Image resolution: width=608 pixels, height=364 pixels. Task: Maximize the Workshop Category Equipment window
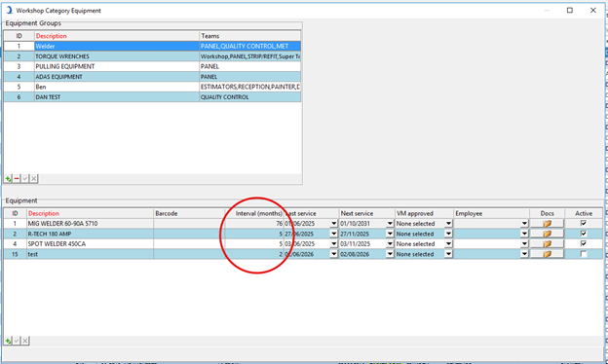coord(570,10)
